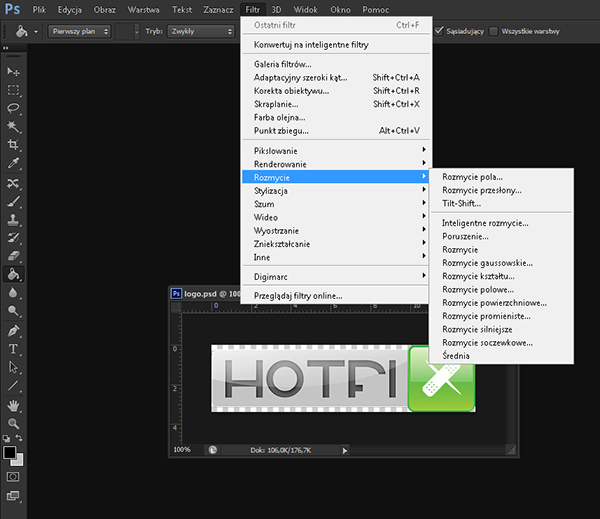
Task: Open the Pierwszy plan dropdown
Action: [79, 31]
